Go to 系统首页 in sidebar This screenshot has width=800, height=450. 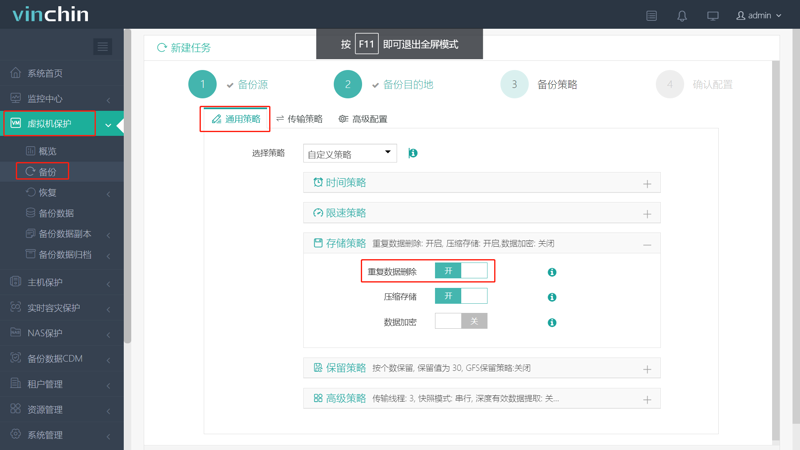click(62, 73)
